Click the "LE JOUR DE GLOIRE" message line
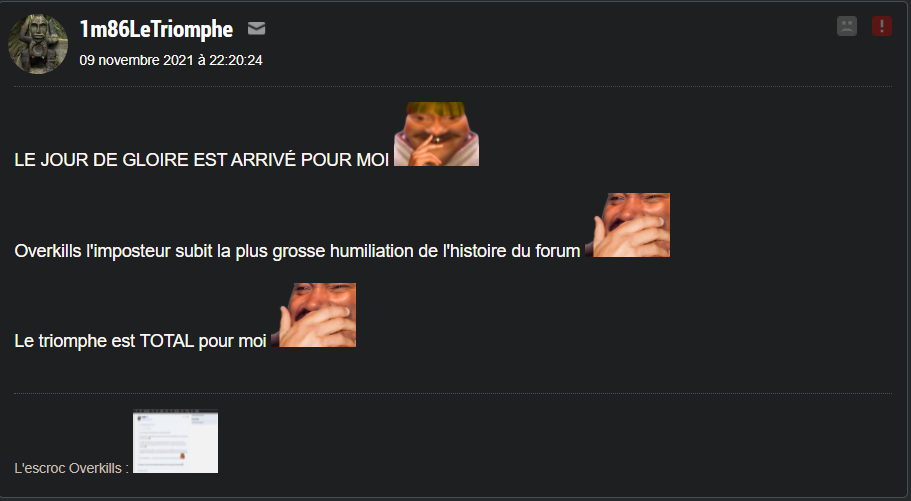The width and height of the screenshot is (911, 501). [x=202, y=160]
